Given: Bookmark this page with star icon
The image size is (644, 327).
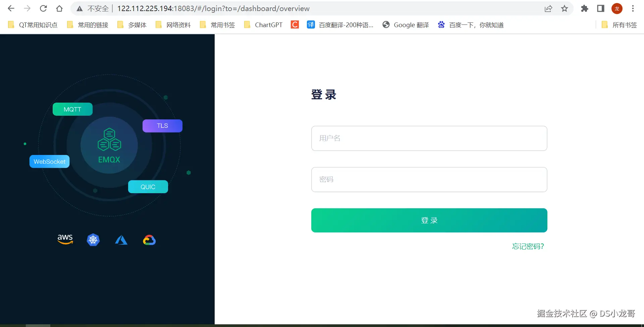Looking at the screenshot, I should (x=565, y=8).
